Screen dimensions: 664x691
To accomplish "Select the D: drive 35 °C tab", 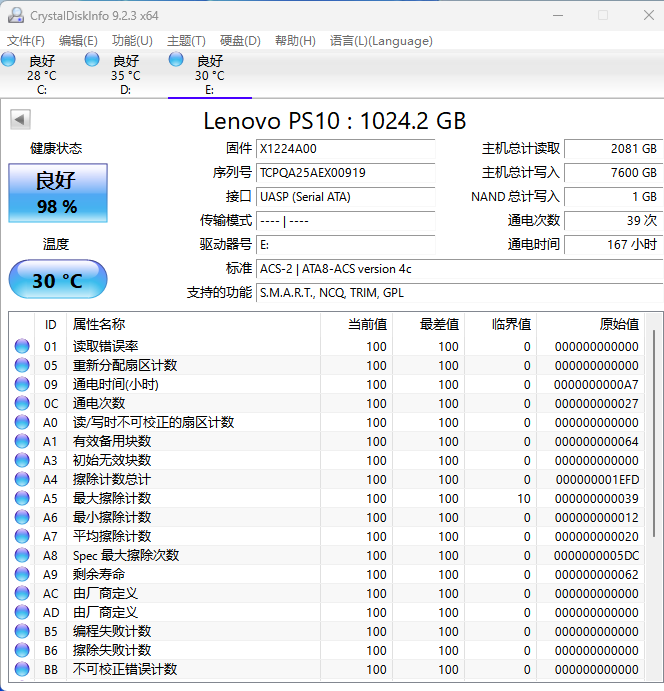I will [x=125, y=75].
